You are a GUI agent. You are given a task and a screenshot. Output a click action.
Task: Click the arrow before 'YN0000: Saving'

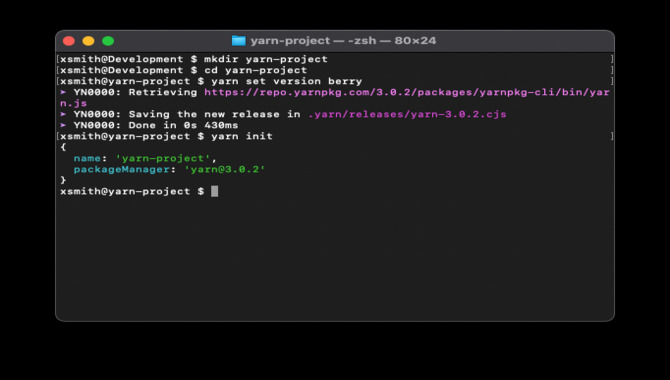[63, 114]
